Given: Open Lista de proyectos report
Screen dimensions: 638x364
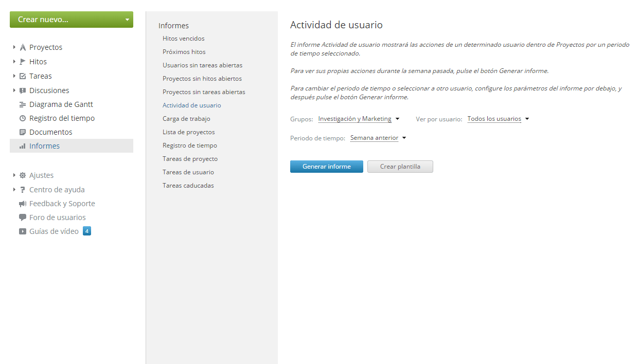Looking at the screenshot, I should [189, 132].
